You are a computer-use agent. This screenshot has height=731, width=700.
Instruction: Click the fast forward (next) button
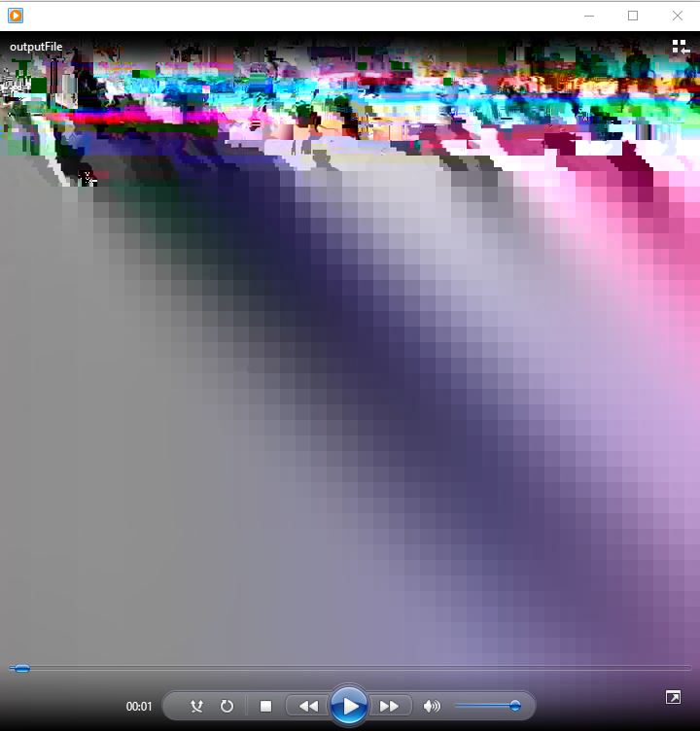pos(390,707)
